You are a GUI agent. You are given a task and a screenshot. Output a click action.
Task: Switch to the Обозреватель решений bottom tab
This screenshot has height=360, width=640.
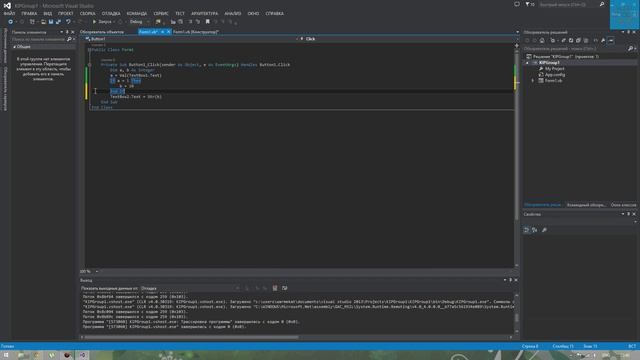click(x=542, y=205)
